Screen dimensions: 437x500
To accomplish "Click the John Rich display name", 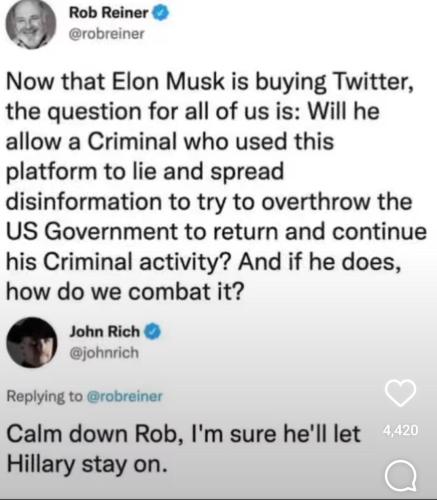I will 104,331.
